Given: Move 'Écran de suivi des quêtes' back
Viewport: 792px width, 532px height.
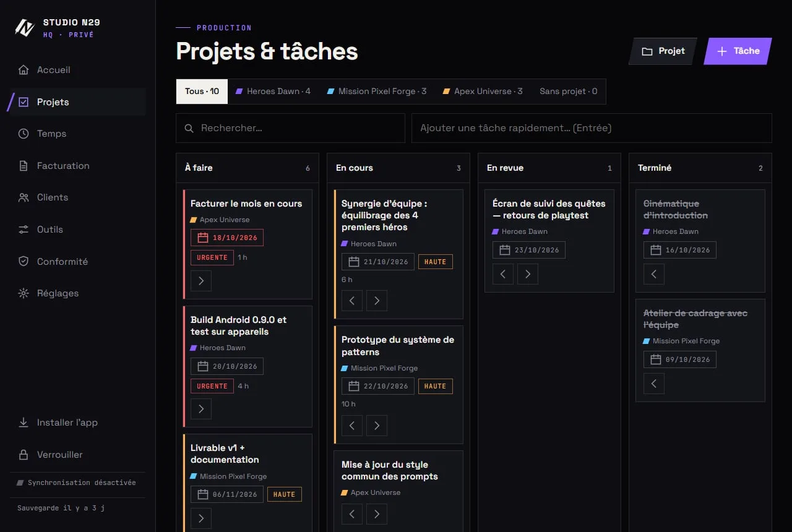Looking at the screenshot, I should 503,274.
